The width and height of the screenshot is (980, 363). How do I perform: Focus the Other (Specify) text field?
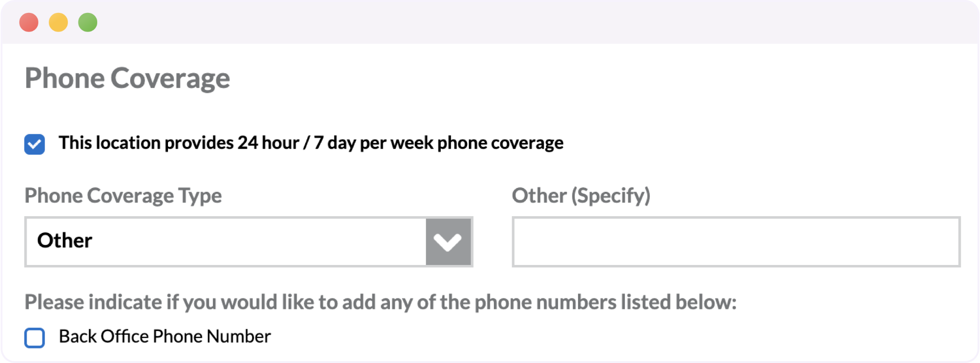point(735,242)
